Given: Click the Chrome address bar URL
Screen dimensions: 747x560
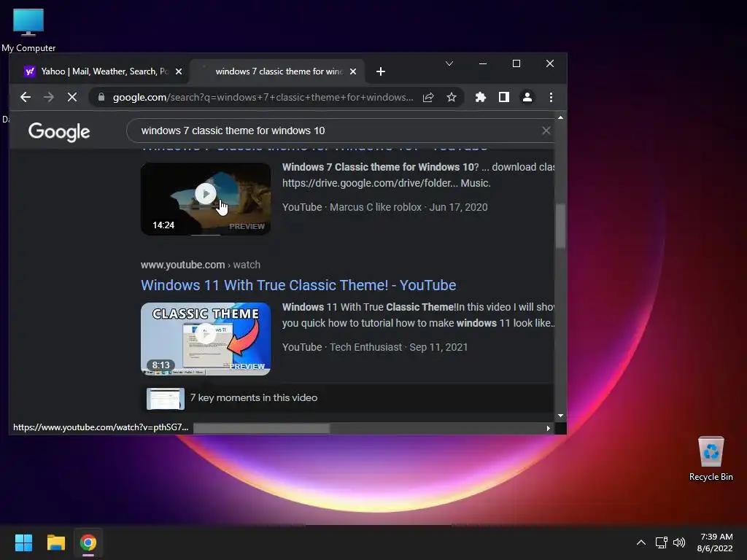Looking at the screenshot, I should pyautogui.click(x=263, y=97).
